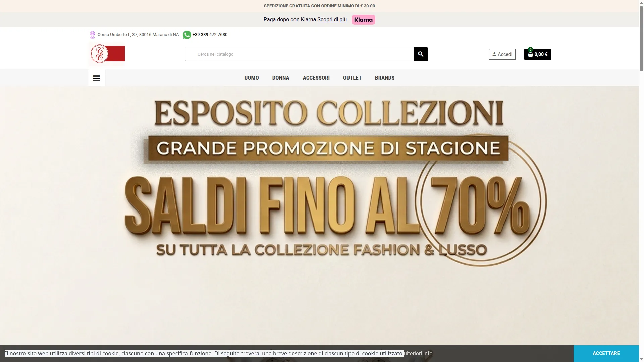This screenshot has height=362, width=644.
Task: Submit search with the magnifier button
Action: (x=421, y=54)
